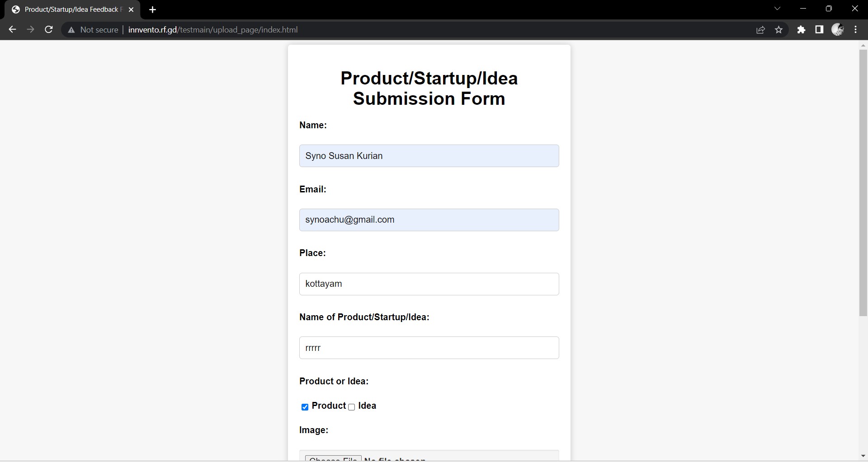Viewport: 868px width, 462px height.
Task: Toggle the browser side panel
Action: (819, 30)
